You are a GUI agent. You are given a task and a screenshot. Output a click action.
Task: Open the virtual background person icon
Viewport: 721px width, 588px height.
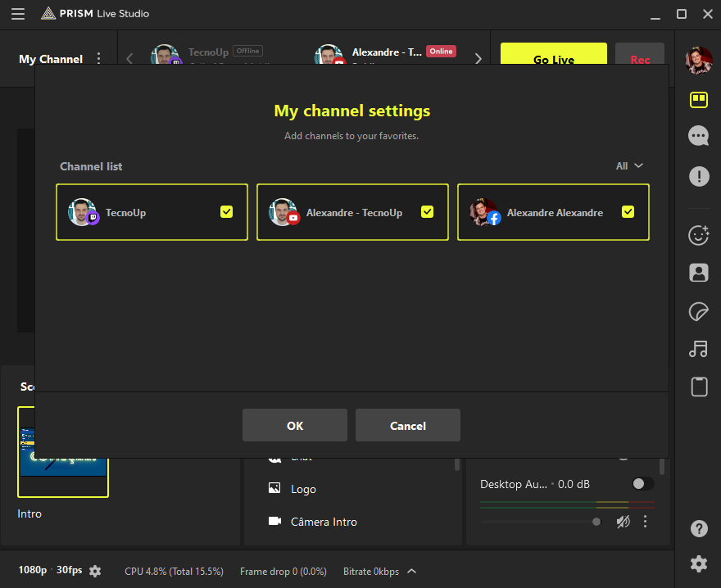point(698,273)
